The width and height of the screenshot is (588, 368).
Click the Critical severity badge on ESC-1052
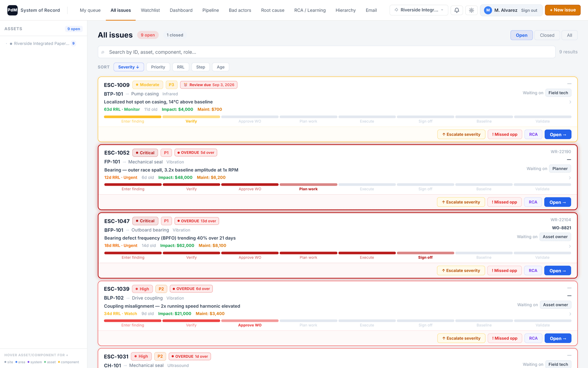click(145, 153)
